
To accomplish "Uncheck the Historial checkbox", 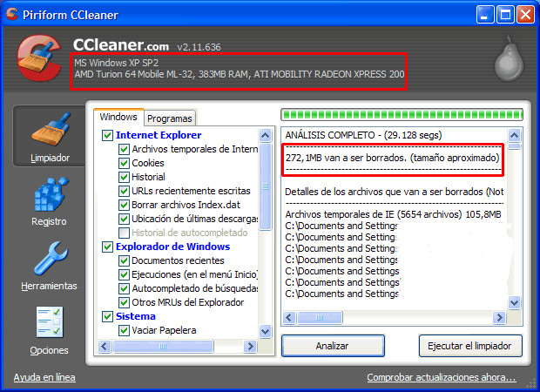I will (124, 177).
